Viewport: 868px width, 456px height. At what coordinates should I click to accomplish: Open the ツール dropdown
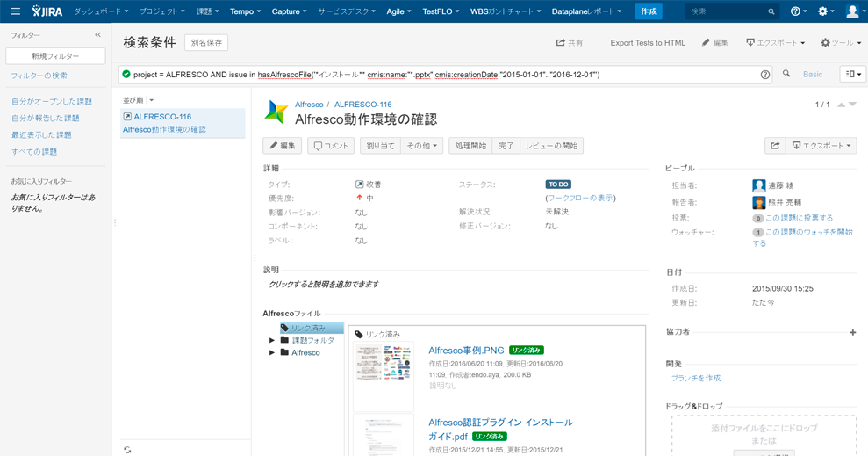pos(840,43)
